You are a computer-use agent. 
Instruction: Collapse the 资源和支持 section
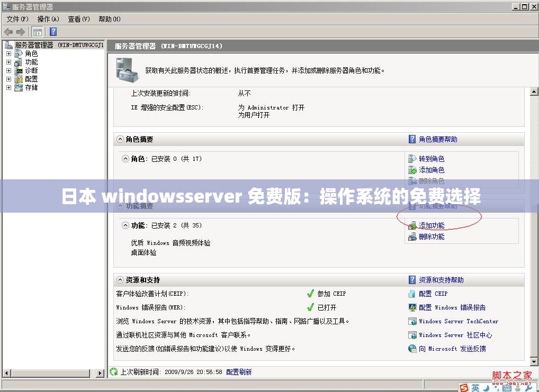pyautogui.click(x=120, y=280)
